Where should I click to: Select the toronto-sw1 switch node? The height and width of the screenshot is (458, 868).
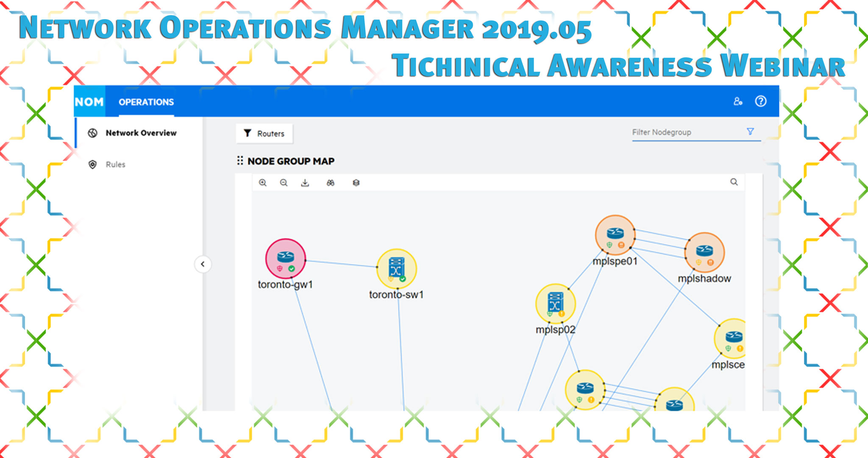(397, 269)
